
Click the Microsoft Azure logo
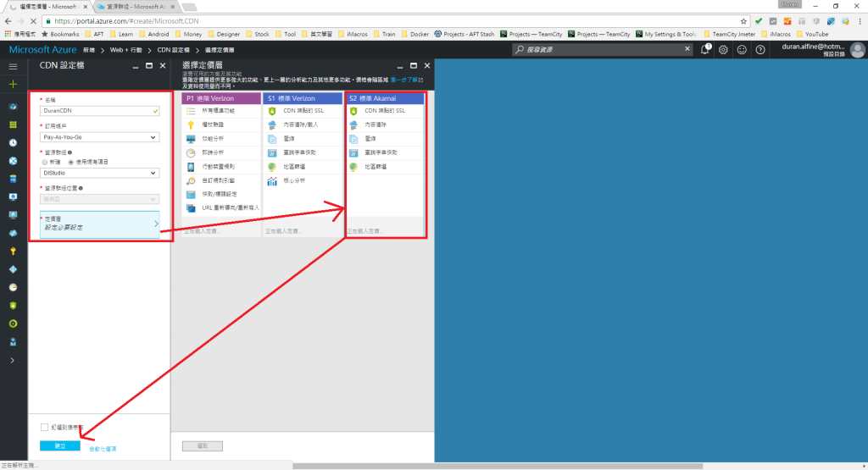coord(42,49)
